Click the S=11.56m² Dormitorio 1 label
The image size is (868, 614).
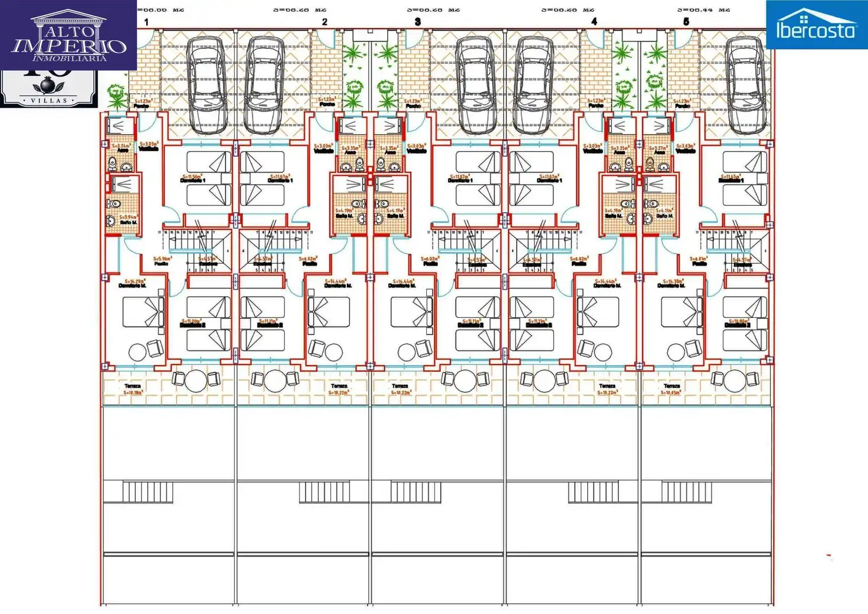tap(193, 179)
